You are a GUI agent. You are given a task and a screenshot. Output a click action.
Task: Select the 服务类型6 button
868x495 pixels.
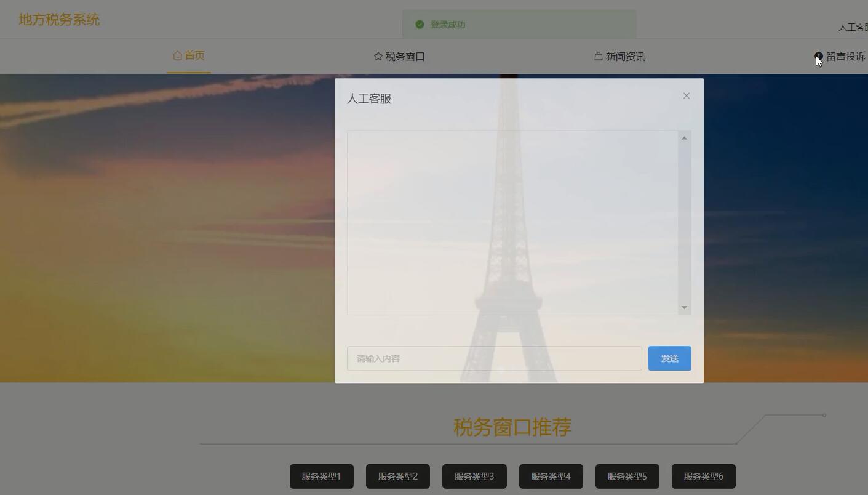[704, 476]
